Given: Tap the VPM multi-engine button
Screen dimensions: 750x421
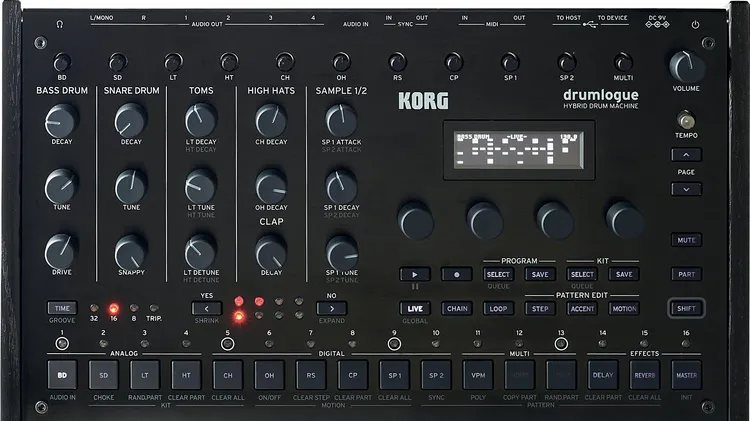Looking at the screenshot, I should click(x=478, y=375).
